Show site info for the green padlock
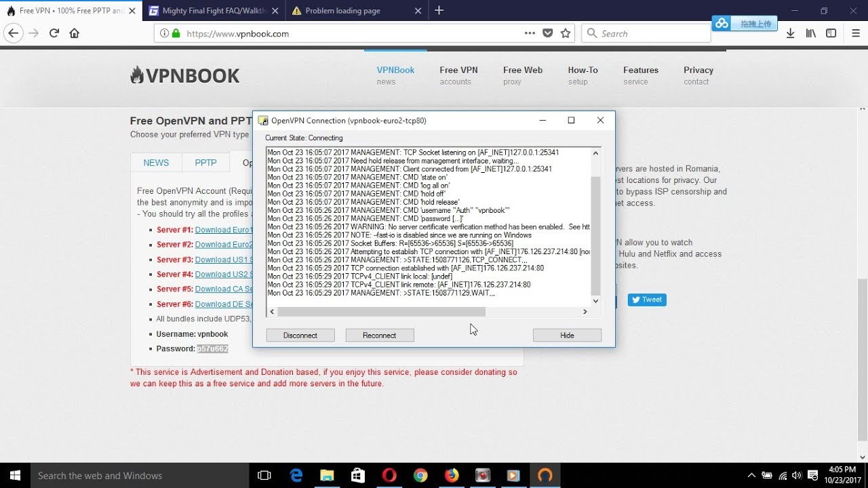The height and width of the screenshot is (488, 868). [x=176, y=33]
